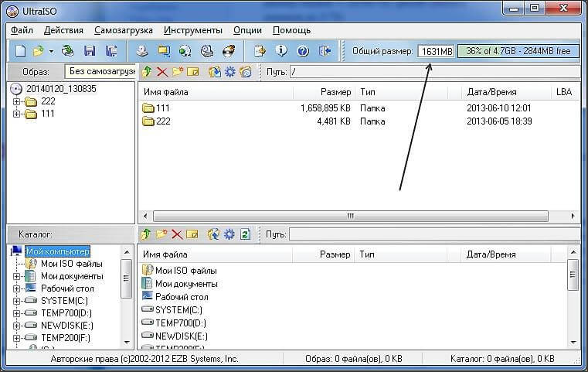Click Add files icon in image toolbar
The image size is (588, 372).
[x=215, y=71]
